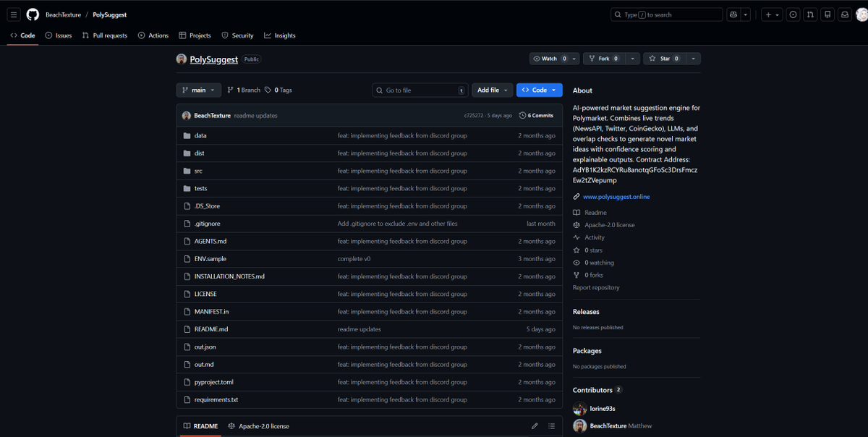This screenshot has height=437, width=868.
Task: Click the watching eye icon in About
Action: click(576, 263)
